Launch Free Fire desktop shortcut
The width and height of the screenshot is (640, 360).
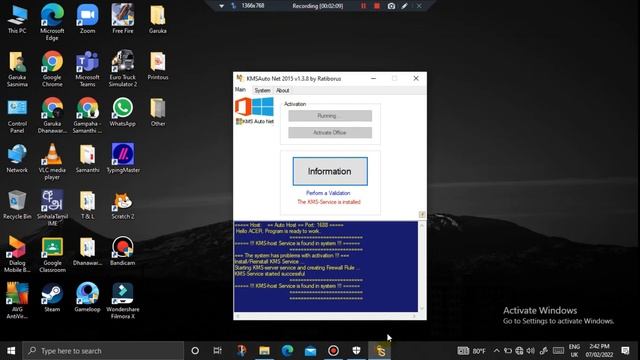(123, 19)
